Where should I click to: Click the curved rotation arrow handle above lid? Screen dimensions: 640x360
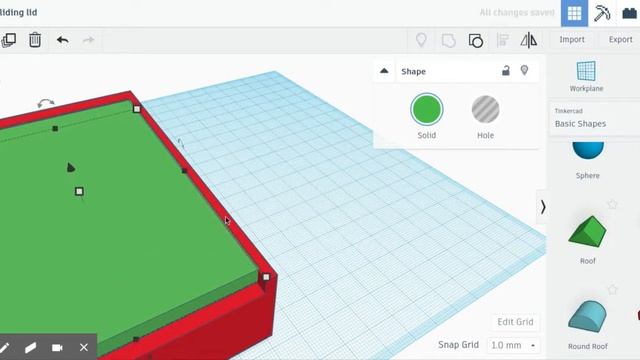(x=46, y=103)
